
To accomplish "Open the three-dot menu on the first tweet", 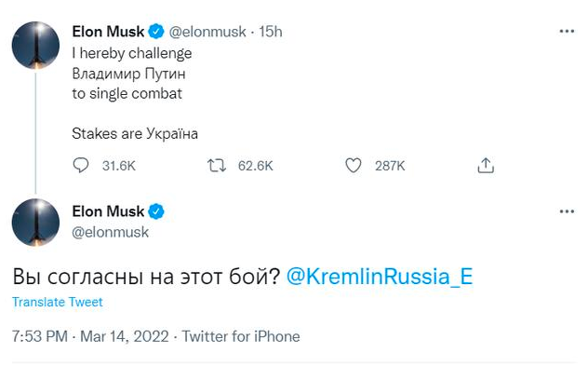I will [567, 32].
